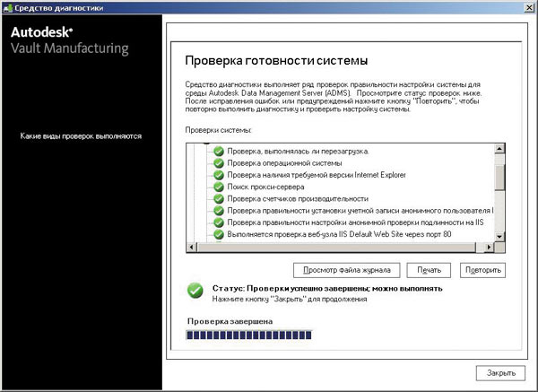Image resolution: width=538 pixels, height=392 pixels.
Task: Click heading Проверка готовности системы
Action: pyautogui.click(x=276, y=61)
